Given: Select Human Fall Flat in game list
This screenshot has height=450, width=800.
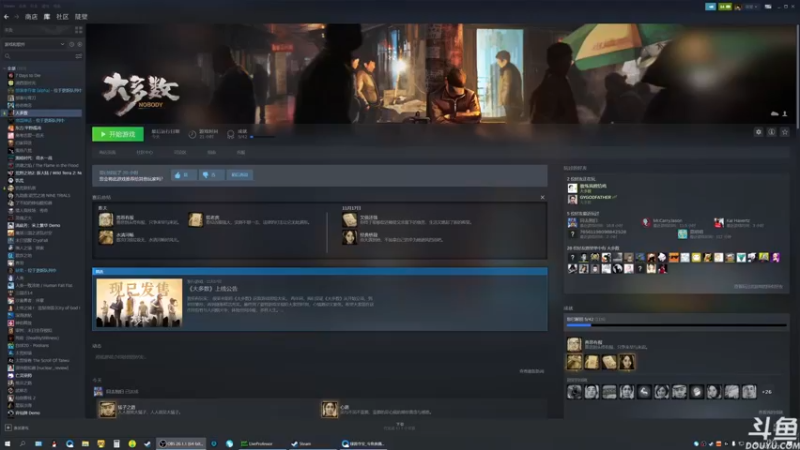Looking at the screenshot, I should (44, 286).
